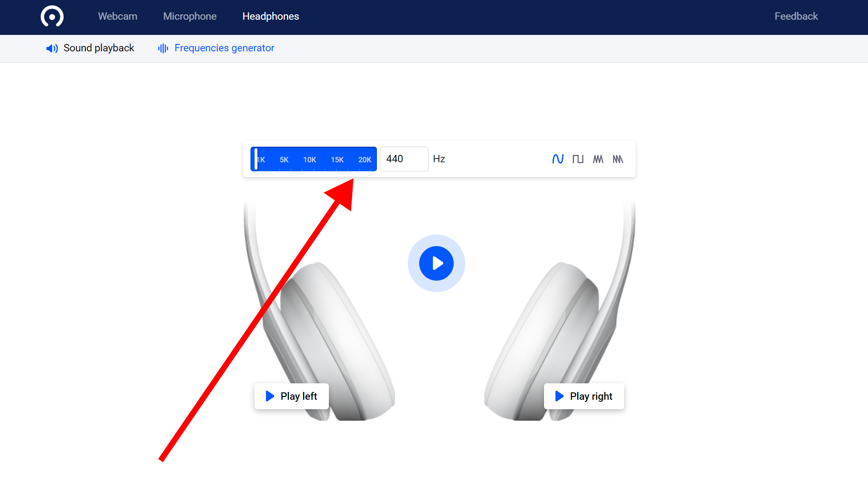868x477 pixels.
Task: Click the 440 Hz input field
Action: click(x=404, y=159)
